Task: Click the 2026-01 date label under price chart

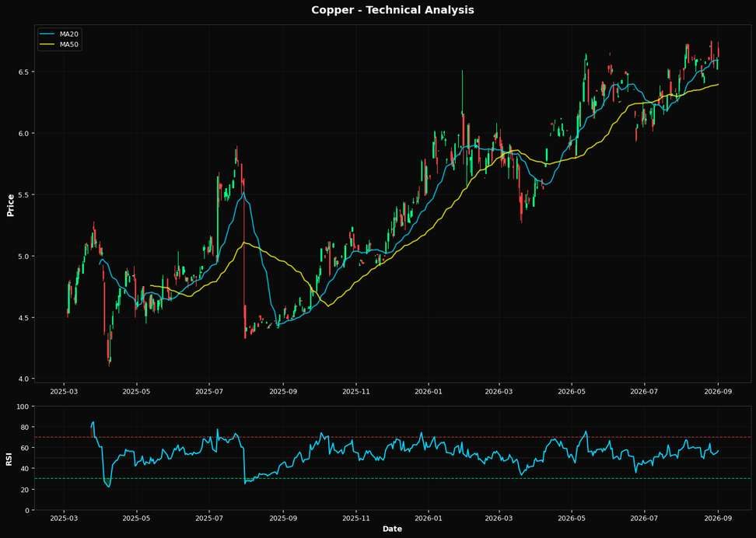Action: click(428, 391)
